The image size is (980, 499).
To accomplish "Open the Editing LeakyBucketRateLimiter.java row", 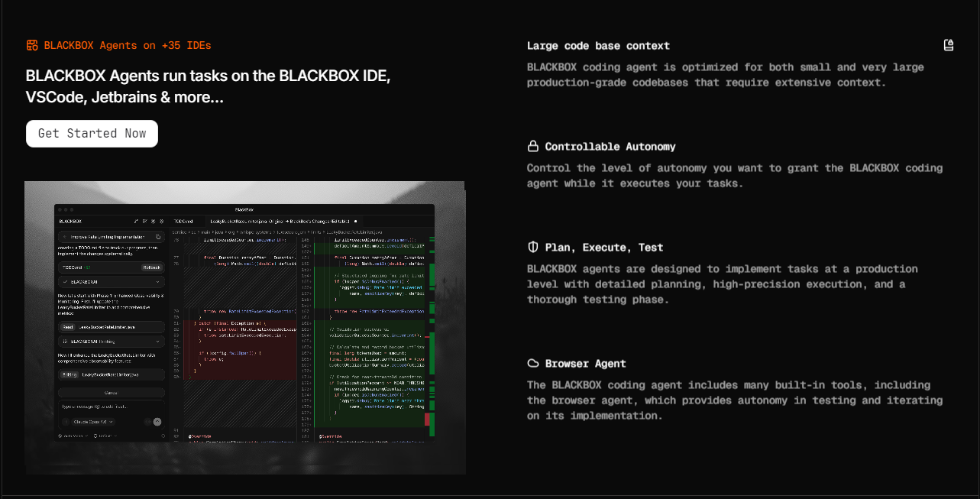I will coord(112,374).
